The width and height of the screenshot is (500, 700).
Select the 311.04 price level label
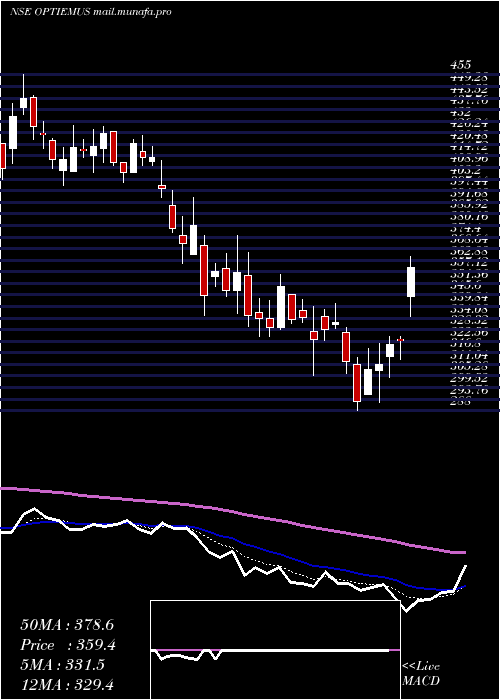point(469,356)
